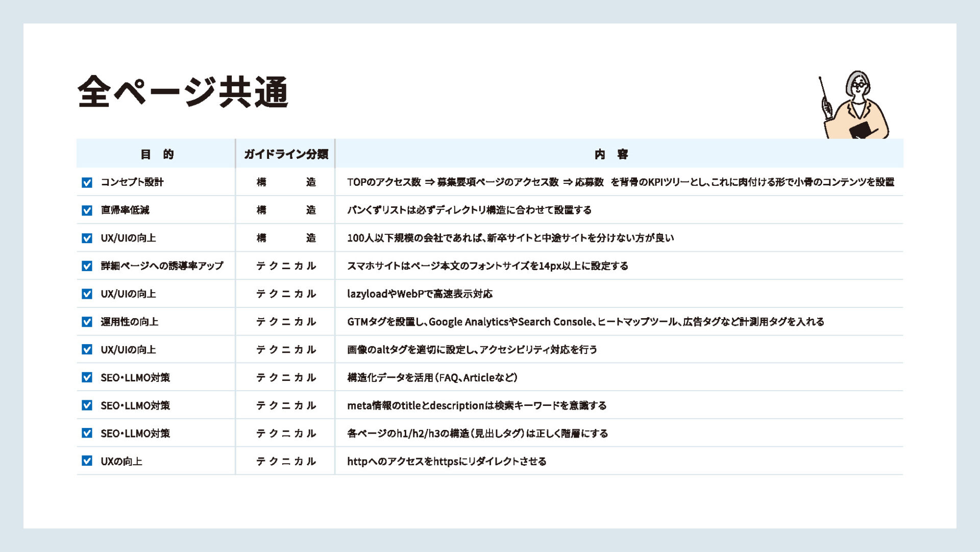Toggle checkbox beside 詳細ページへの誘導率アップ
The image size is (980, 552).
87,266
